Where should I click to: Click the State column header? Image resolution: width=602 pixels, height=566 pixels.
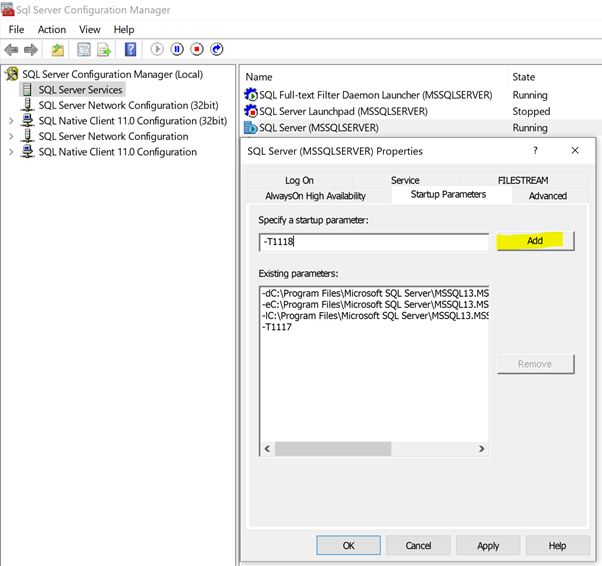(x=523, y=77)
